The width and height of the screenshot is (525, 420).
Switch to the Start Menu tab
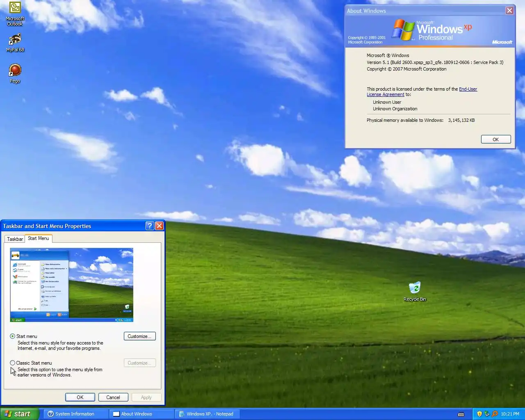(39, 238)
